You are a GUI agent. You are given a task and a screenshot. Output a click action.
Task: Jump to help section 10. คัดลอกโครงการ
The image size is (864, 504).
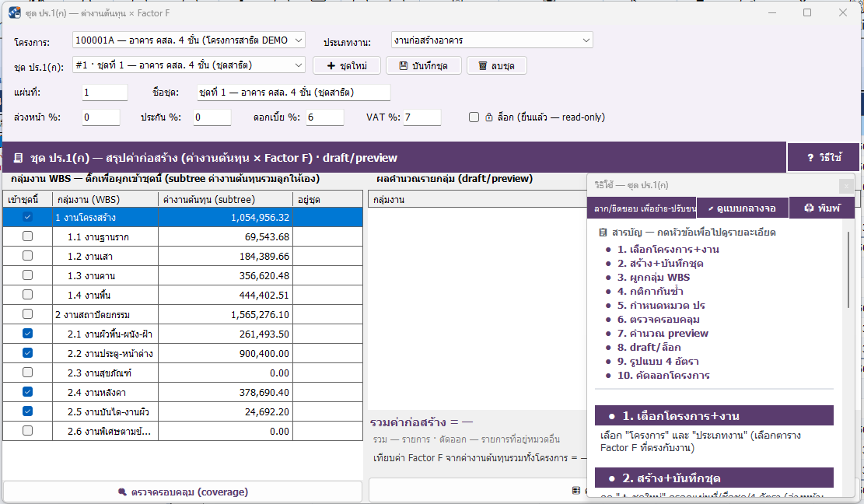click(x=663, y=376)
